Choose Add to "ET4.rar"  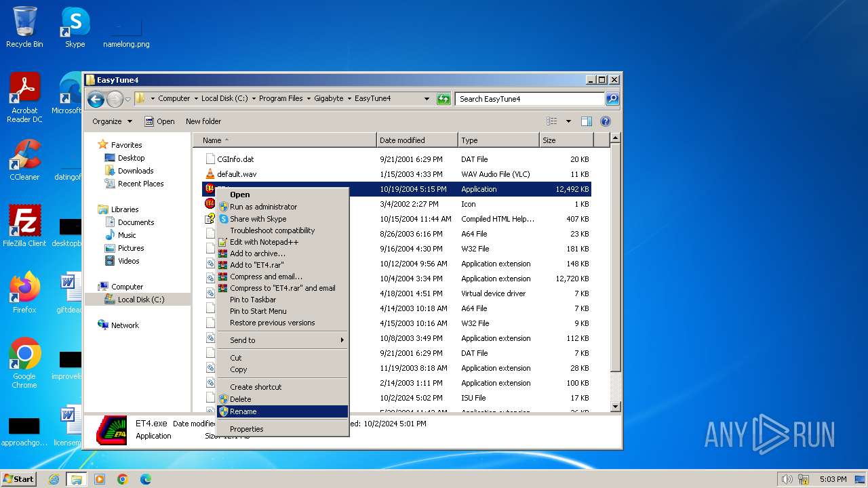click(282, 265)
